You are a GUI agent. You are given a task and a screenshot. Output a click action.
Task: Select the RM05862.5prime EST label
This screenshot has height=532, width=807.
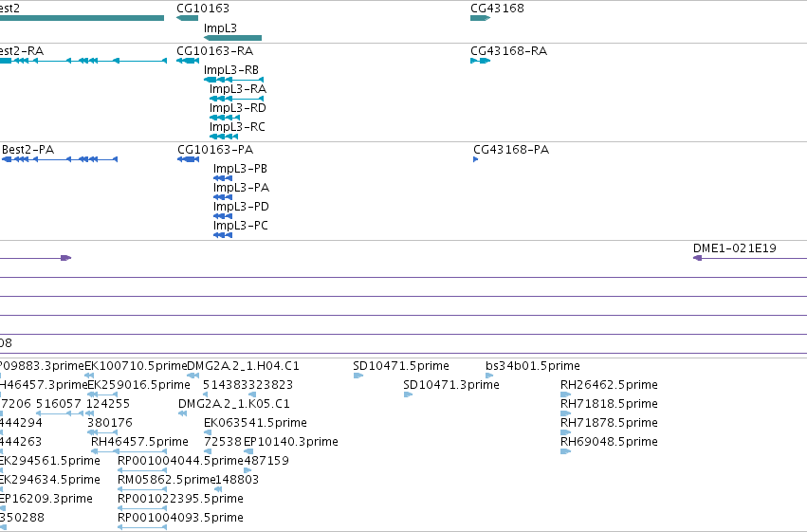(166, 480)
